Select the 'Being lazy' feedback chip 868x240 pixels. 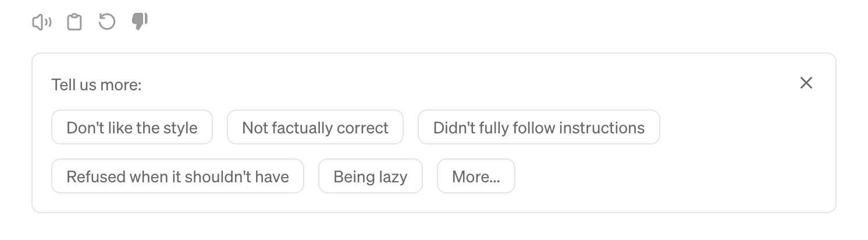click(x=370, y=177)
